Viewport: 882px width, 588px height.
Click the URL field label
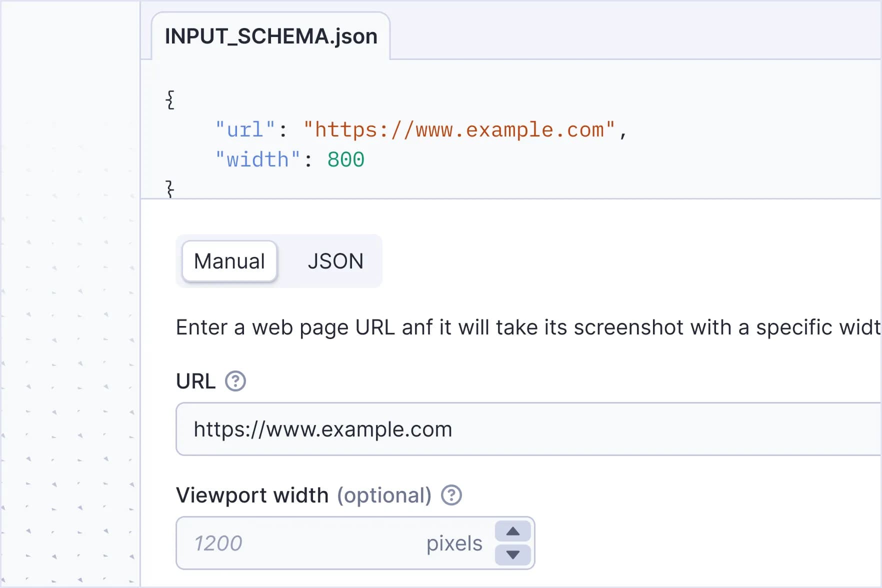click(195, 381)
